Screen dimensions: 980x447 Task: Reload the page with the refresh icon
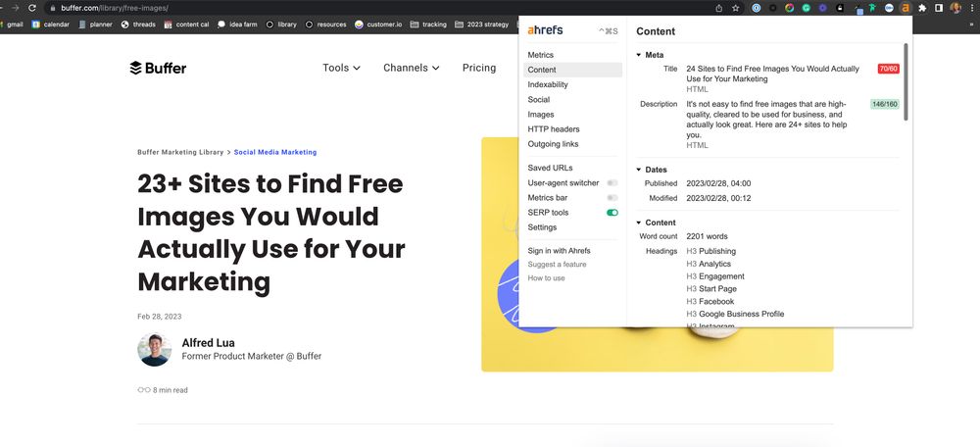tap(32, 8)
